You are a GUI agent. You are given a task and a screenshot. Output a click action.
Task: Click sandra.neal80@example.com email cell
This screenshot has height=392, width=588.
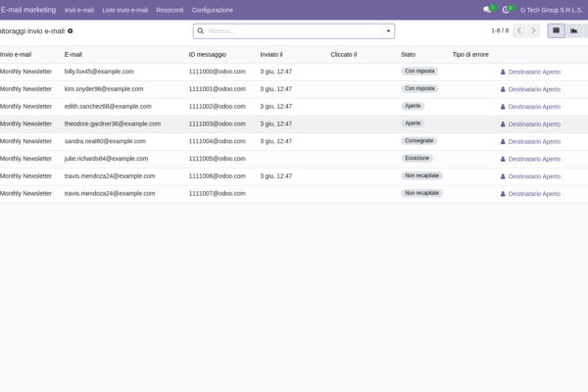[x=105, y=141]
